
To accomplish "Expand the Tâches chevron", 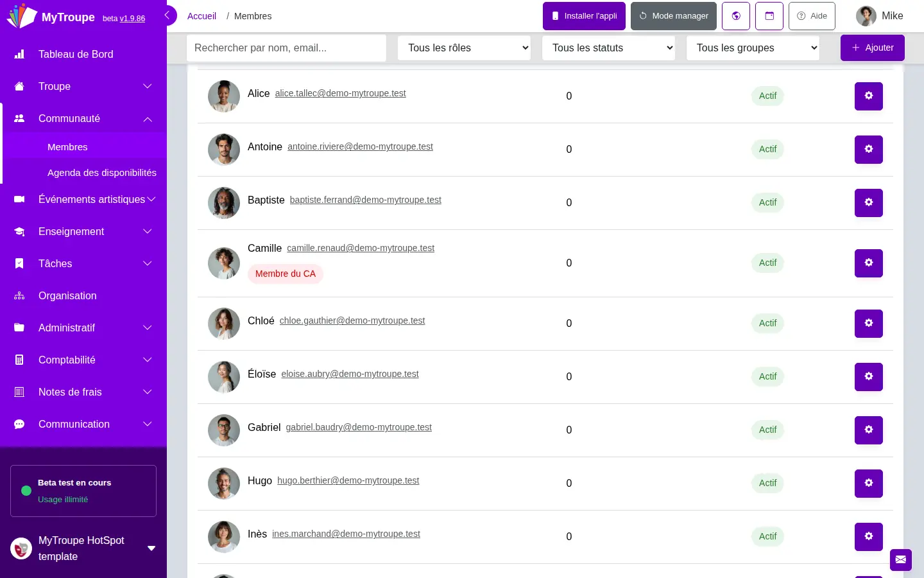I will click(148, 264).
